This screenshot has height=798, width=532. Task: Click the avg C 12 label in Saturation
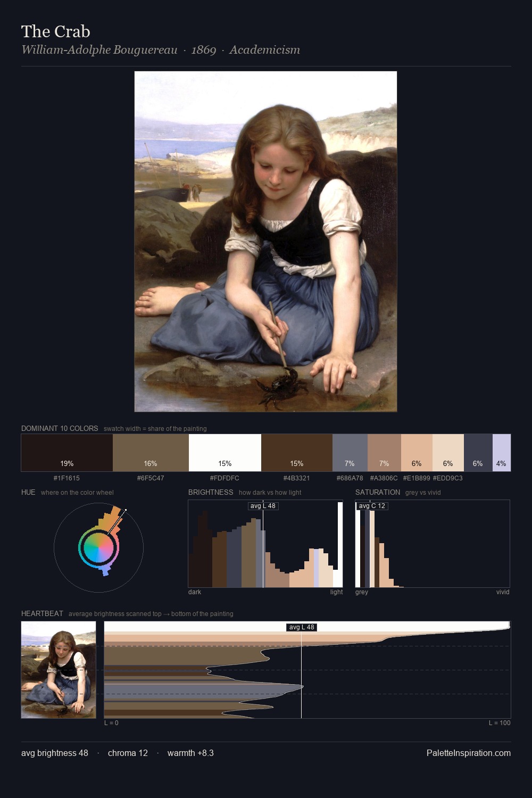click(x=372, y=506)
